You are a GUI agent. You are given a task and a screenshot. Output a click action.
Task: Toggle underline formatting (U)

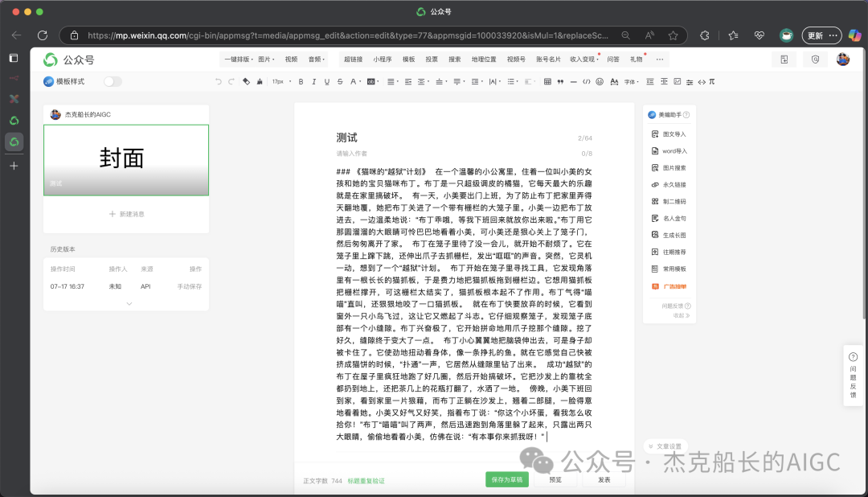click(x=326, y=81)
